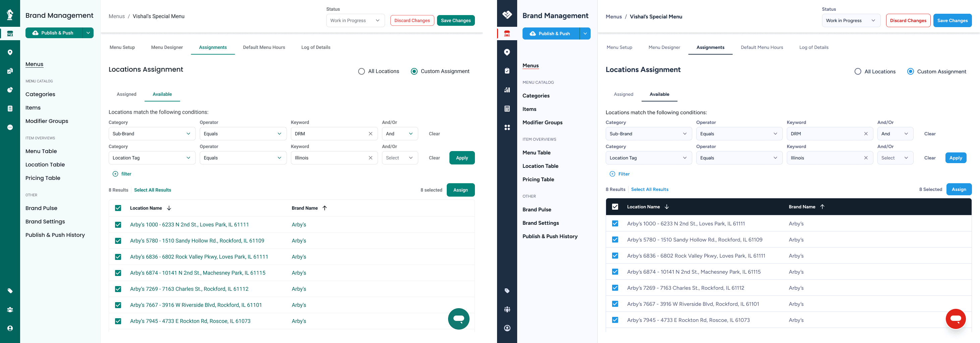The height and width of the screenshot is (343, 980).
Task: Select the All Locations radio in the green theme
Action: (362, 71)
